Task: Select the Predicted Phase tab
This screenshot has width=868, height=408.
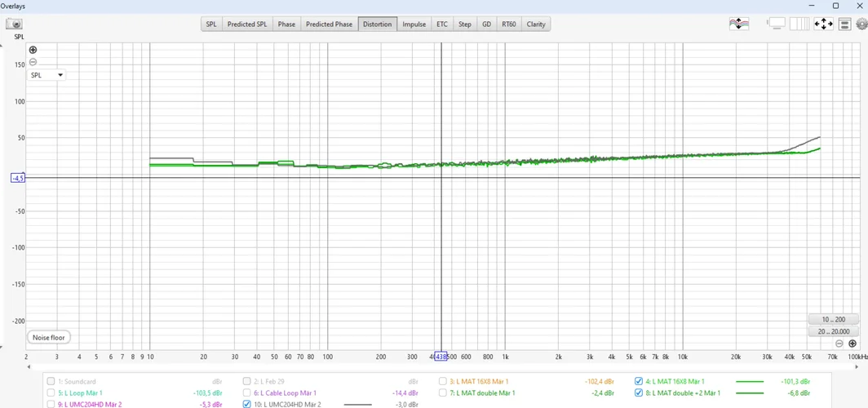Action: pyautogui.click(x=329, y=24)
